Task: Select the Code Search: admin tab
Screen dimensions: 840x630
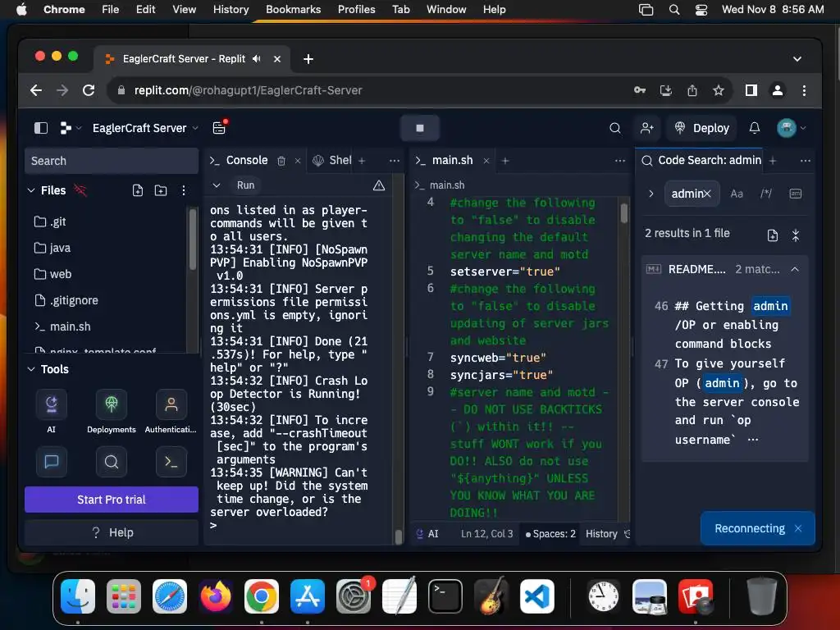Action: click(701, 161)
